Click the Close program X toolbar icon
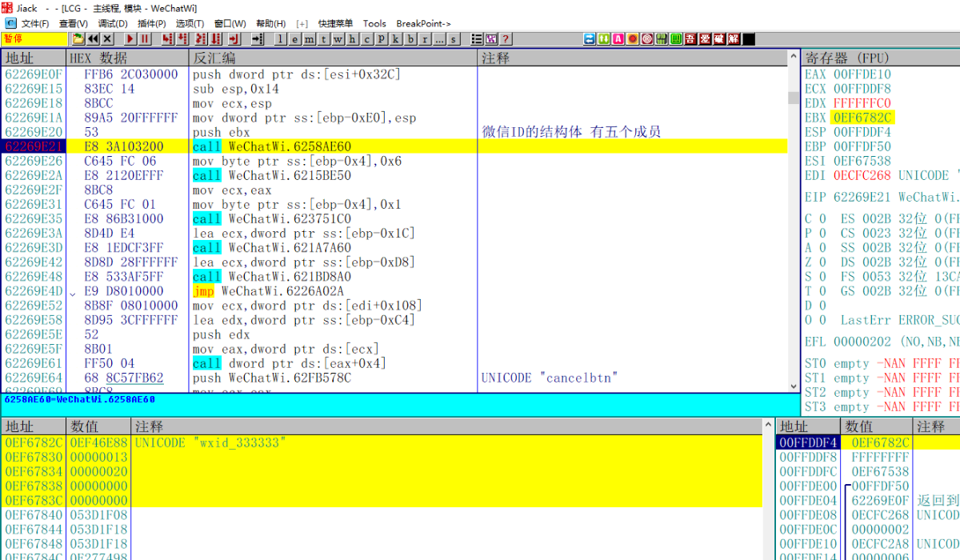The image size is (960, 560). tap(107, 38)
